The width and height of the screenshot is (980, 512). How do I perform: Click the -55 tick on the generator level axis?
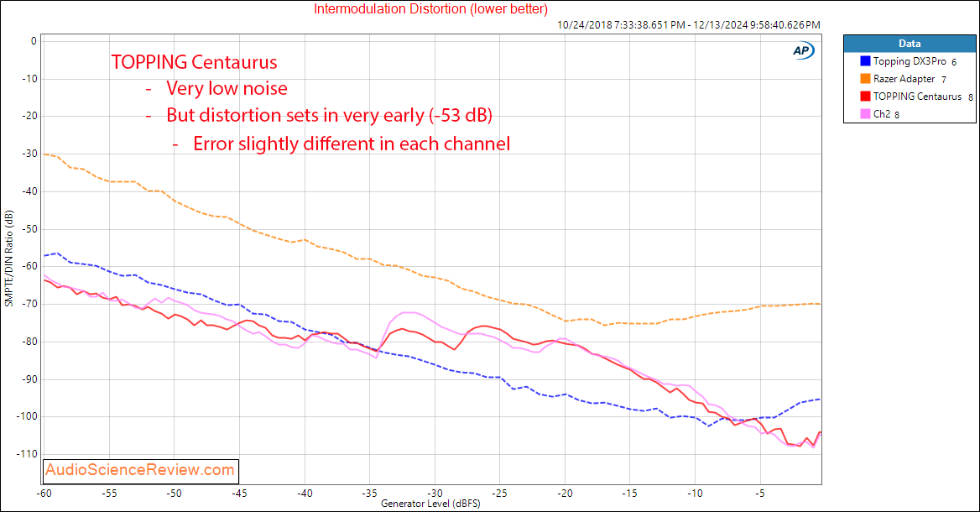109,494
